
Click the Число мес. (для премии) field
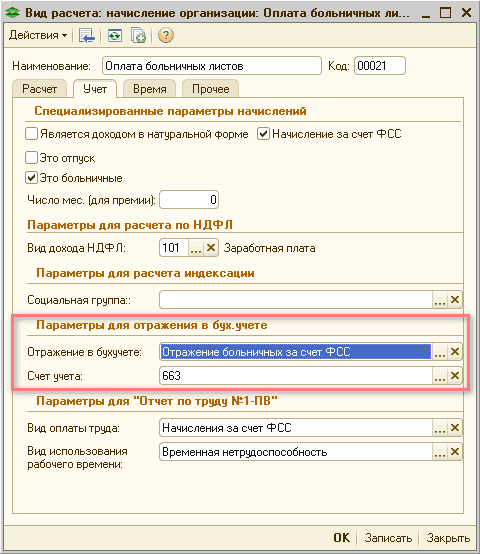click(x=189, y=200)
